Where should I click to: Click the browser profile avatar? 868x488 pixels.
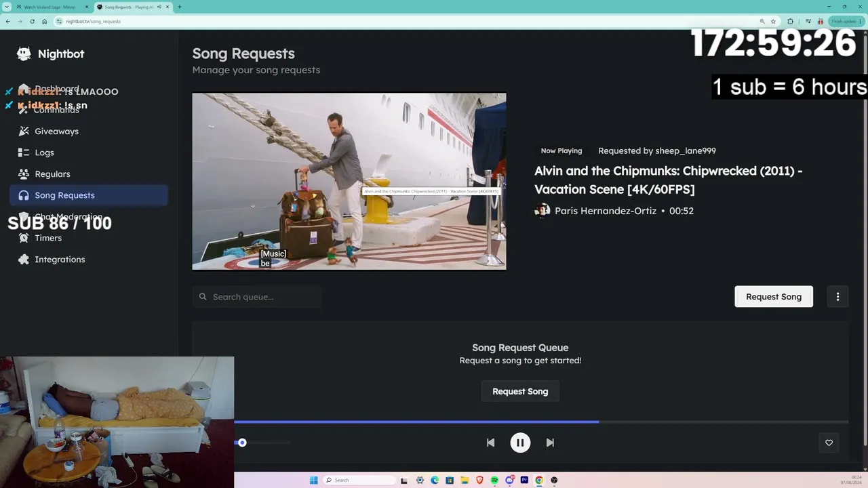pyautogui.click(x=821, y=21)
